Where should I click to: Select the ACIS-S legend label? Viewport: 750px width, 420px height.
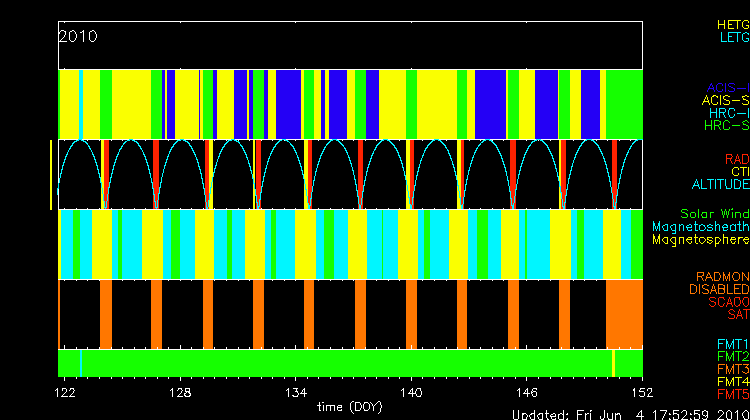[725, 100]
